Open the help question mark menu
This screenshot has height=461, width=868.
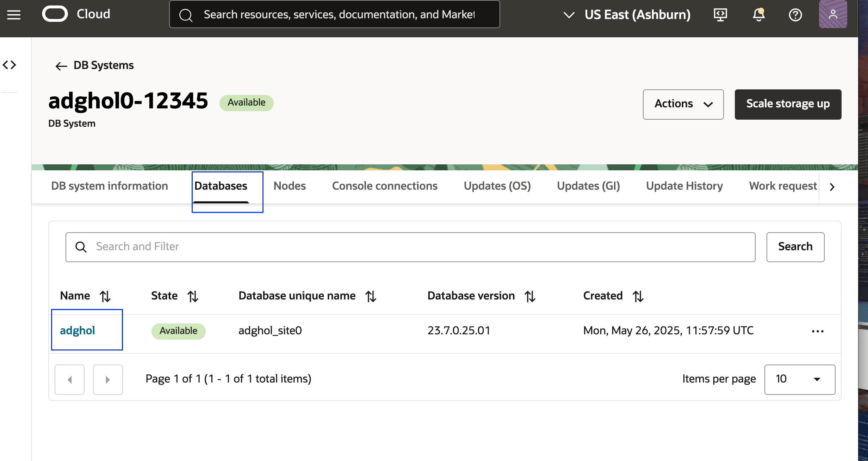795,14
